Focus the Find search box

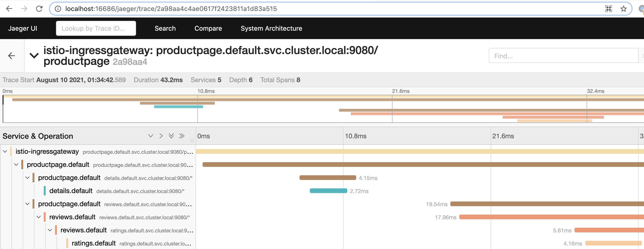click(x=564, y=56)
